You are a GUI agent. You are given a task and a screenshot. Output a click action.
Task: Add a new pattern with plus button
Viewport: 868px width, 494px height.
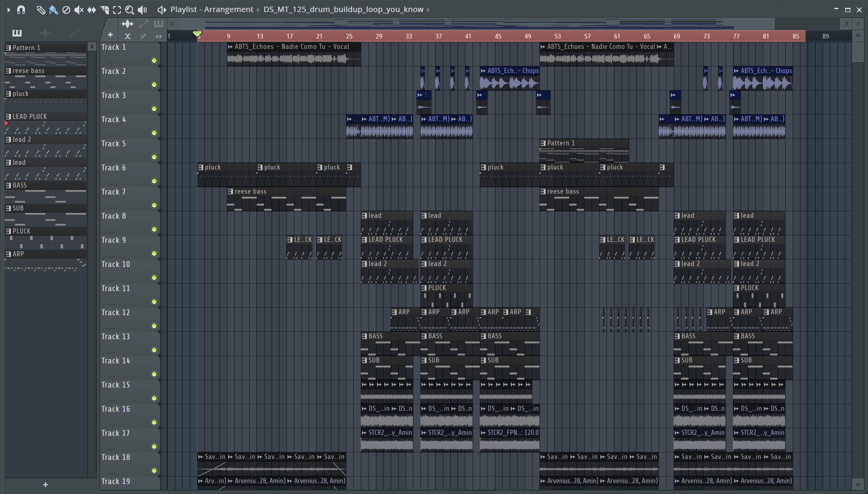tap(46, 484)
